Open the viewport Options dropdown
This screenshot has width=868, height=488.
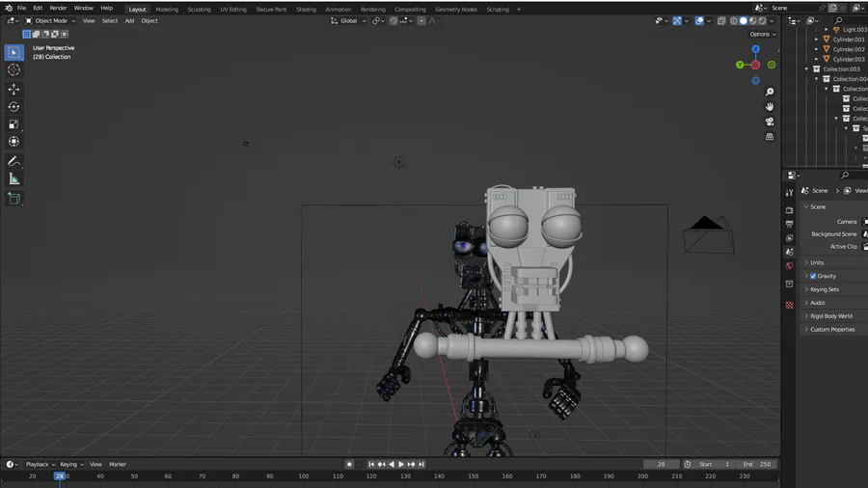coord(763,35)
